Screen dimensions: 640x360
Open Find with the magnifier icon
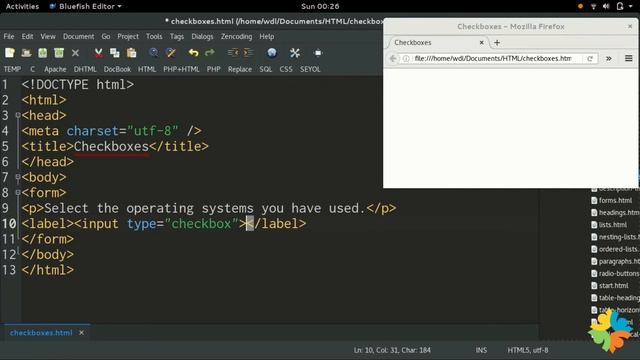tap(153, 53)
